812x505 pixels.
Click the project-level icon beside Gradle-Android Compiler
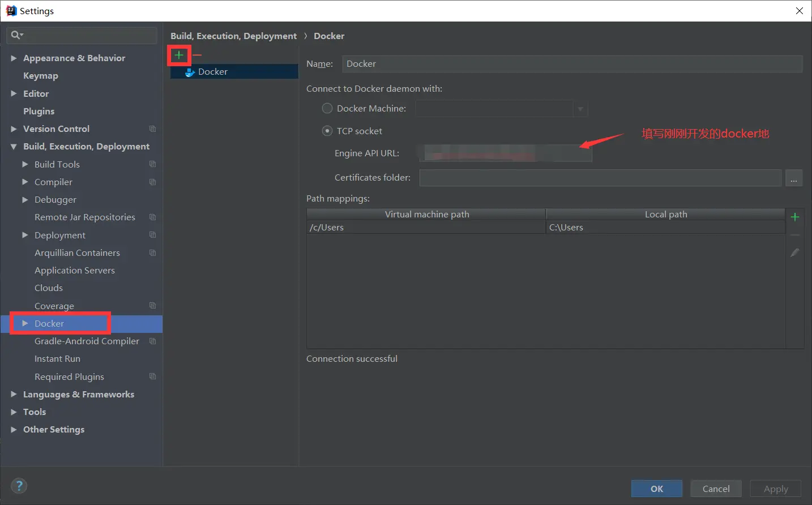point(152,341)
